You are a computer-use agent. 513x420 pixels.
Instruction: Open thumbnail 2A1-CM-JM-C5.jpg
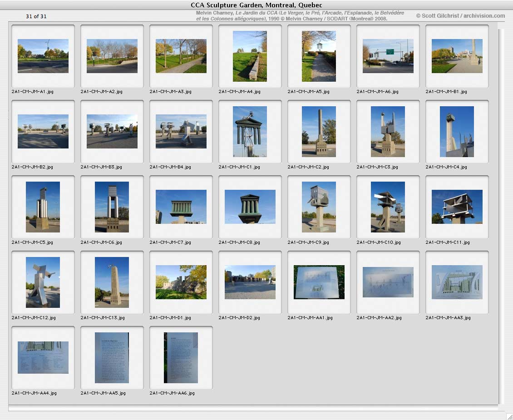point(43,207)
